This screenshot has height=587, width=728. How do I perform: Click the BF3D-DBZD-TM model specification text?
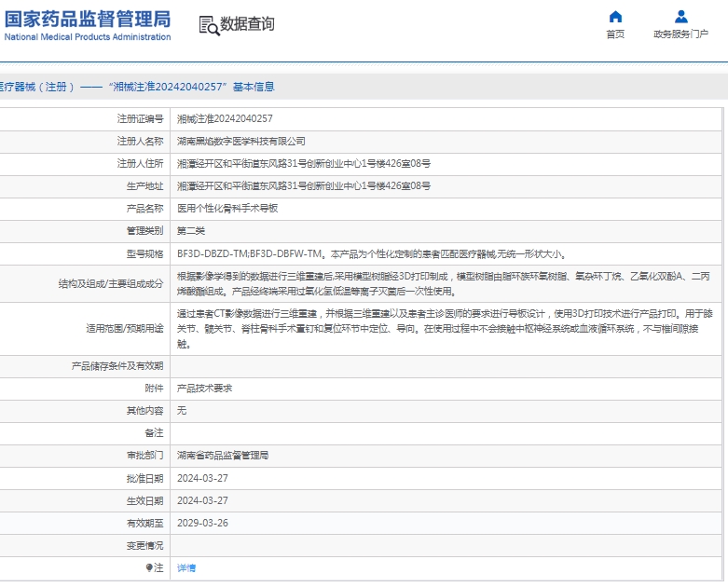[x=371, y=253]
